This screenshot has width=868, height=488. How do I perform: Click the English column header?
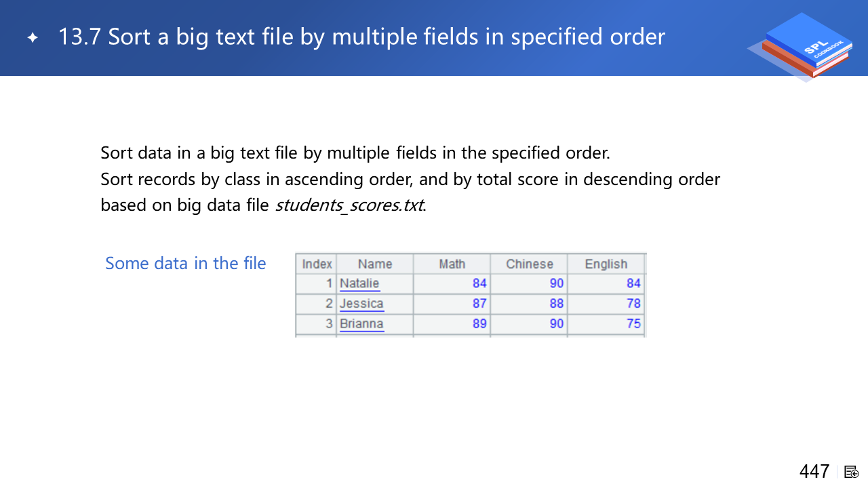(606, 264)
